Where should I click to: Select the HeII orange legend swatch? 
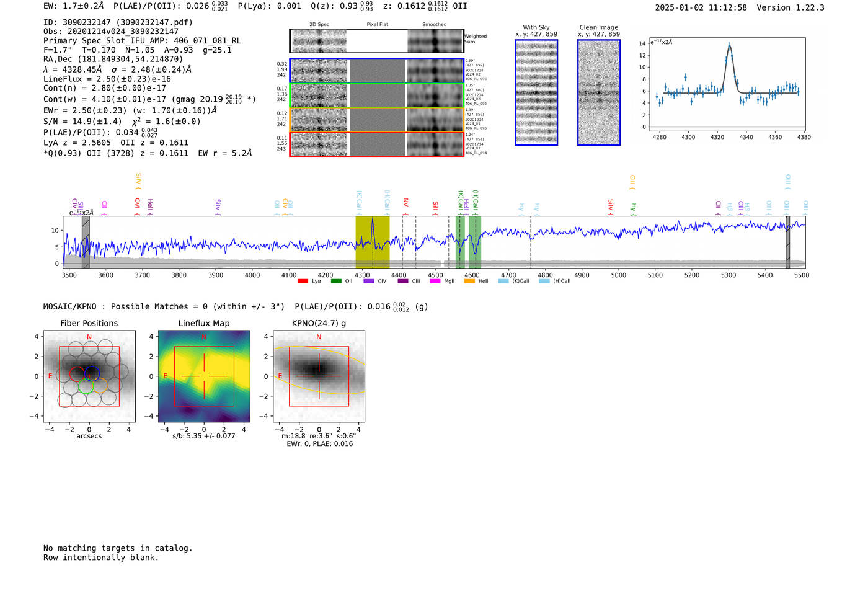pos(469,281)
